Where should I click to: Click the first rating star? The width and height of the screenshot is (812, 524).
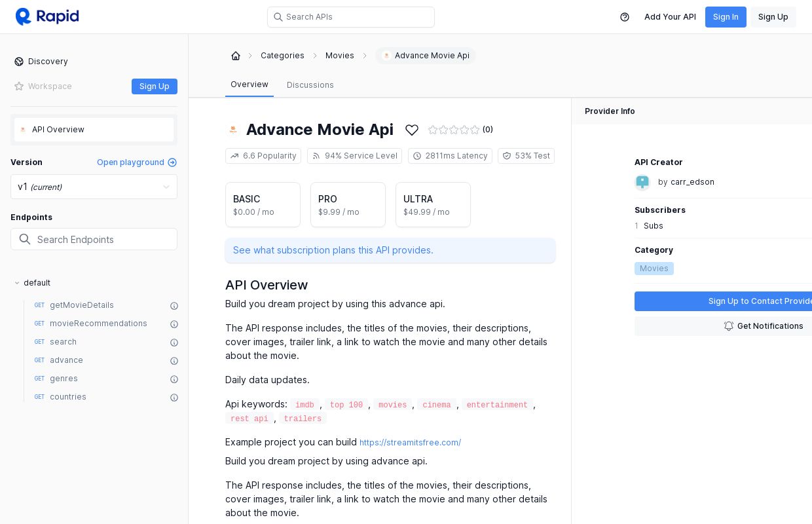click(433, 130)
